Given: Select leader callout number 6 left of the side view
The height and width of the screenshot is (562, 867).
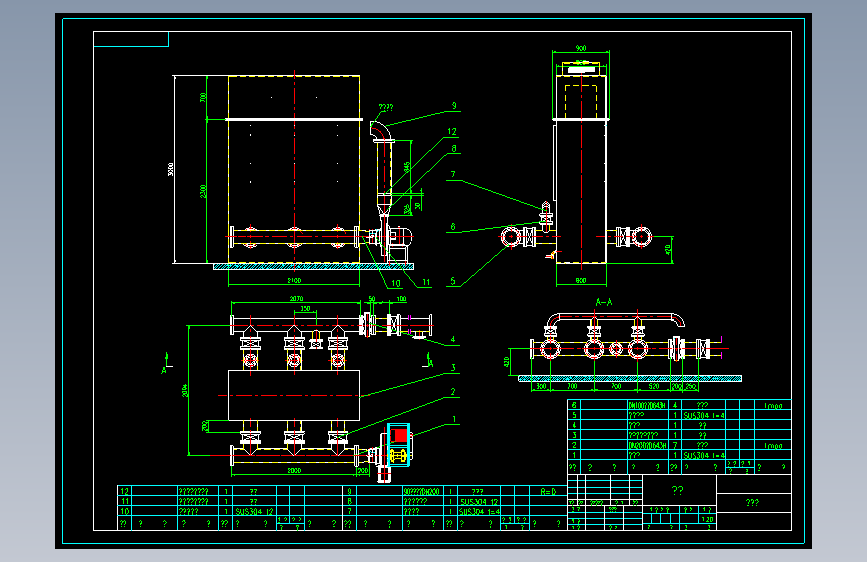Looking at the screenshot, I should point(453,227).
